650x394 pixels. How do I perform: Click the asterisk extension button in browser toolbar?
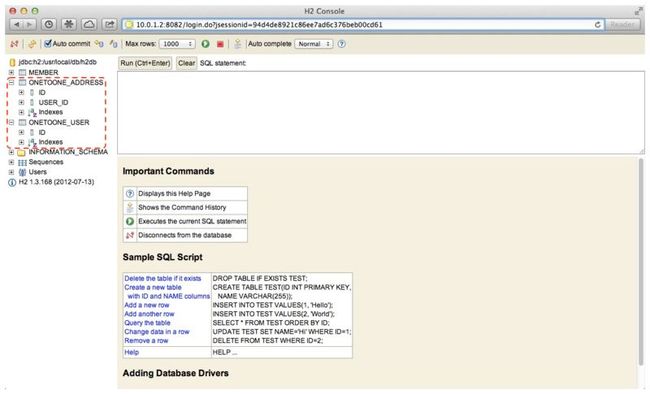69,24
